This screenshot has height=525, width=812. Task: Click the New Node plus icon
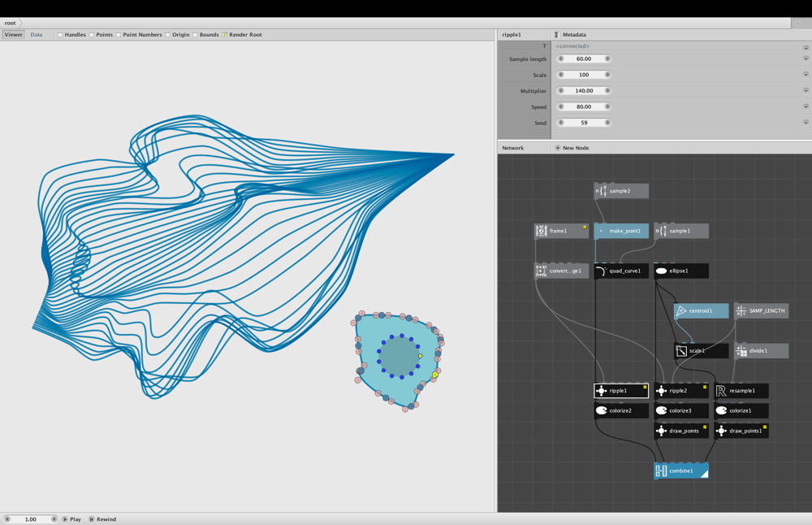558,148
